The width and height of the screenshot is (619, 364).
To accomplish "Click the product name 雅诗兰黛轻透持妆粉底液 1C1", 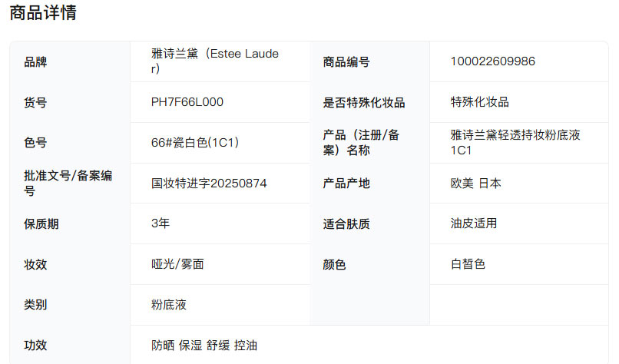I will click(515, 143).
